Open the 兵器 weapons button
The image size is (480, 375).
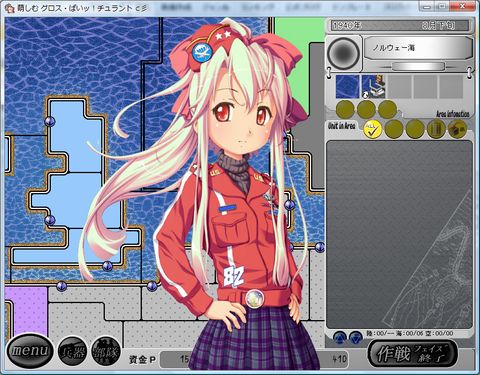(73, 351)
